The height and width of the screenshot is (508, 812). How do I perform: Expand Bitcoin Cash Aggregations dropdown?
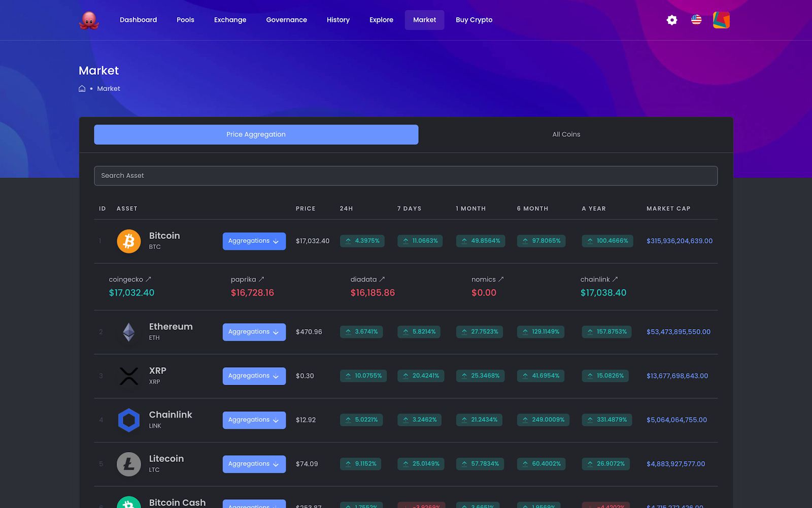[x=254, y=504]
